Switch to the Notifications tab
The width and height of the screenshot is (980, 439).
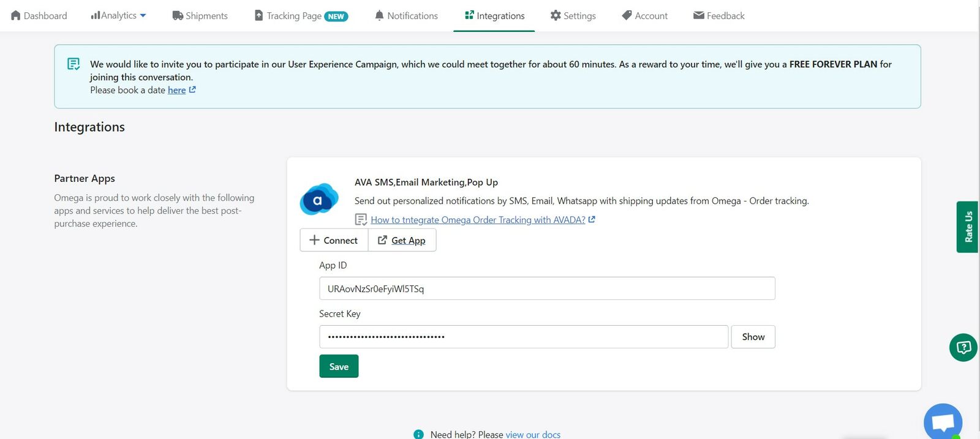[406, 16]
